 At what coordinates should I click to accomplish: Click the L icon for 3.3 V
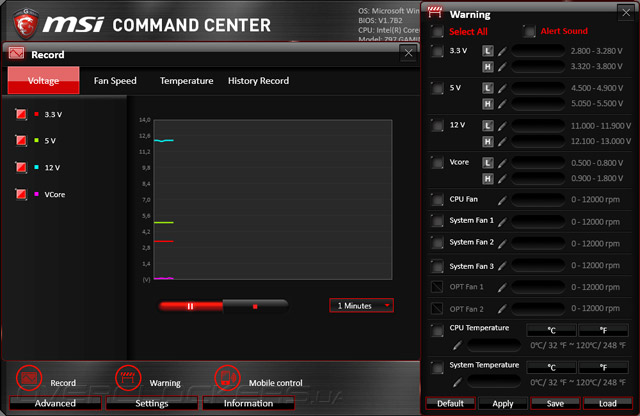point(488,51)
